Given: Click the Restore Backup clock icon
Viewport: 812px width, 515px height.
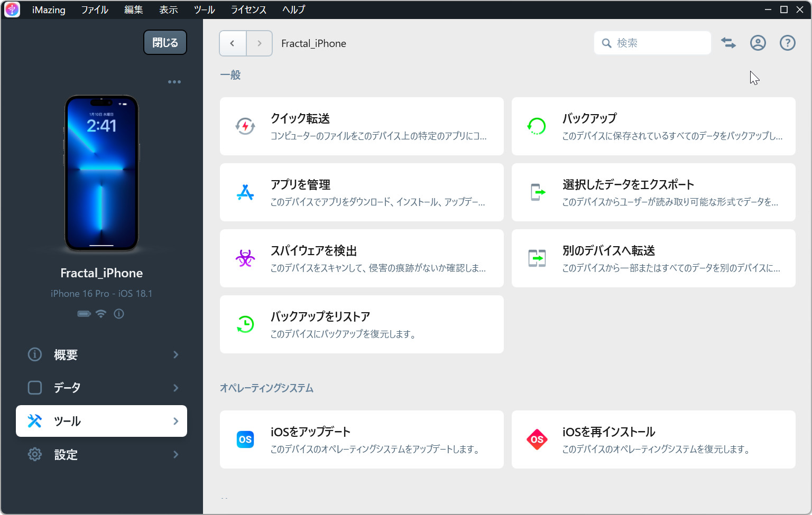Looking at the screenshot, I should tap(245, 324).
